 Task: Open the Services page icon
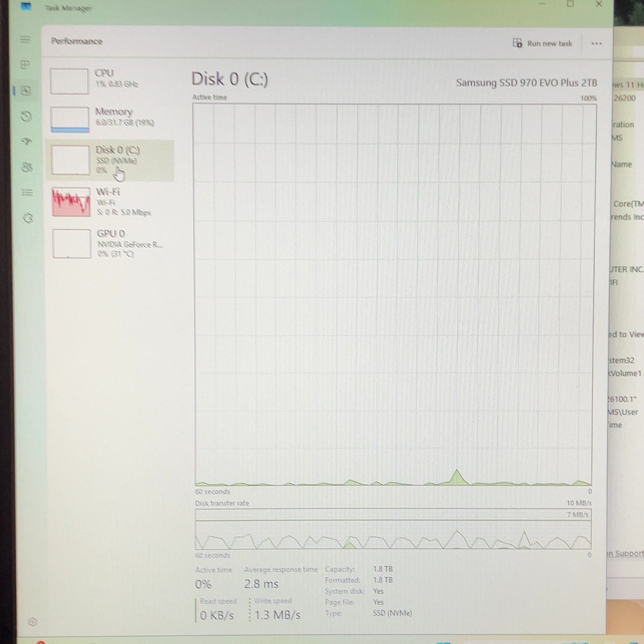point(28,218)
